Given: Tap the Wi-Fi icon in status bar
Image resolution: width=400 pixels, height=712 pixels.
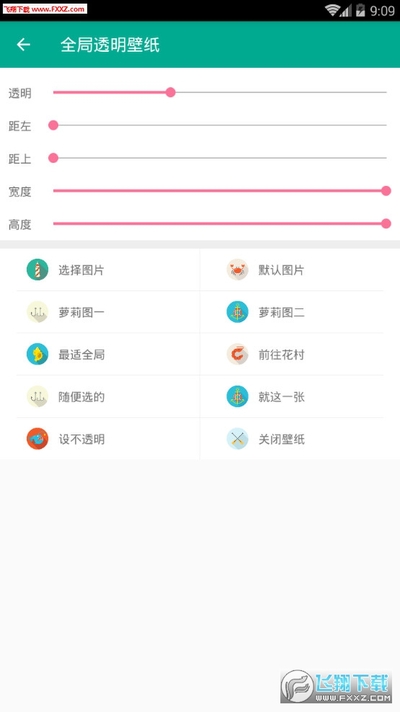Looking at the screenshot, I should [332, 10].
